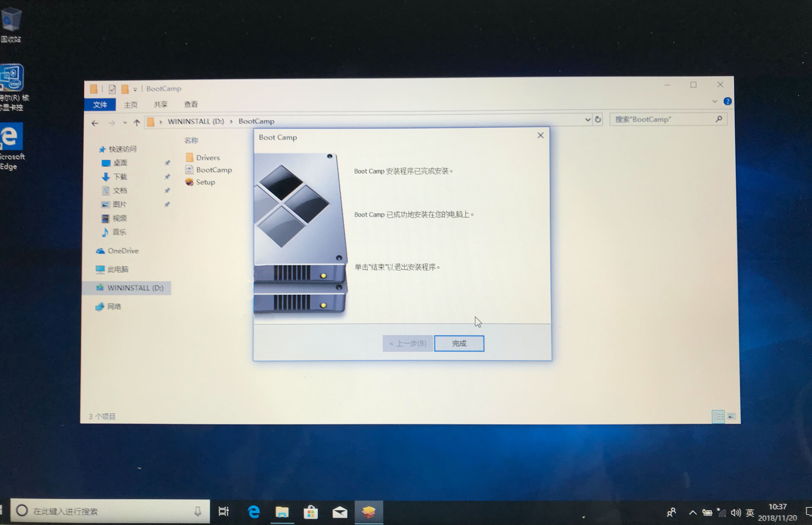Screen dimensions: 812x525
Task: Maximize the BootCamp Explorer window
Action: pos(693,85)
